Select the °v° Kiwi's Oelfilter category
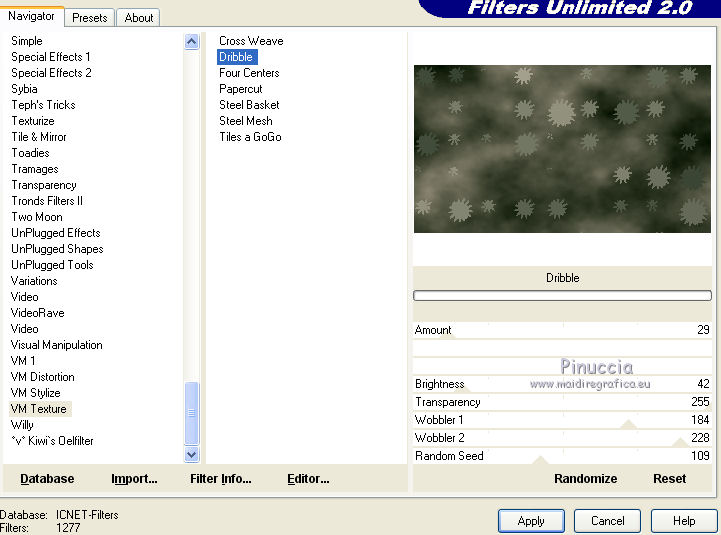The height and width of the screenshot is (535, 721). coord(52,441)
